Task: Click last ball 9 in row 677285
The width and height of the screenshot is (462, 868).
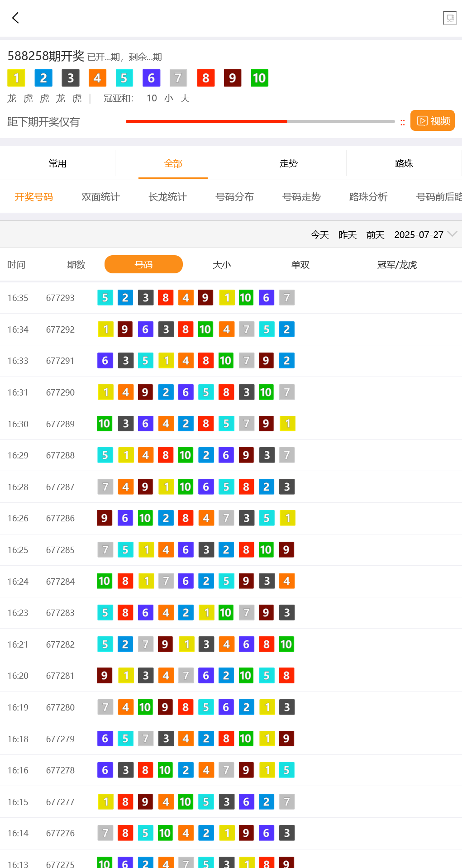Action: [286, 550]
